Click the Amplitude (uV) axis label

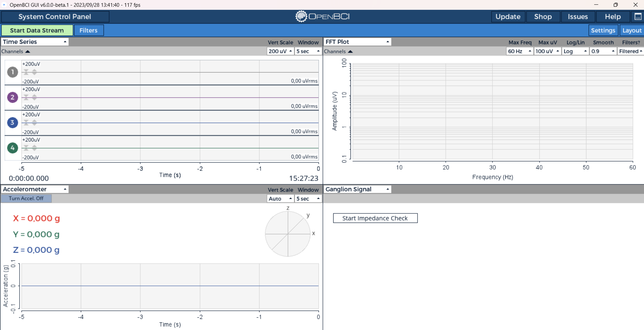click(x=335, y=111)
